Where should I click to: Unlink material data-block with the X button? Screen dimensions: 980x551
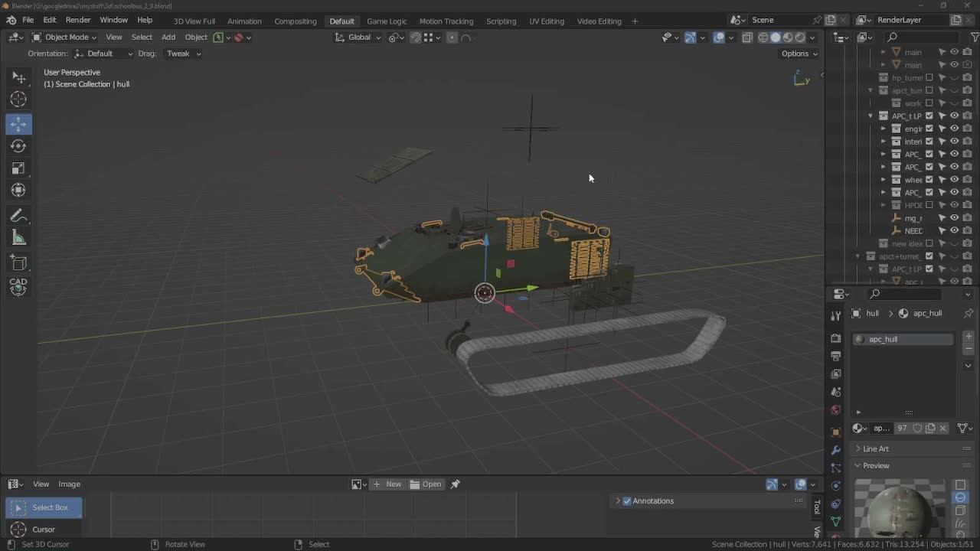click(943, 429)
